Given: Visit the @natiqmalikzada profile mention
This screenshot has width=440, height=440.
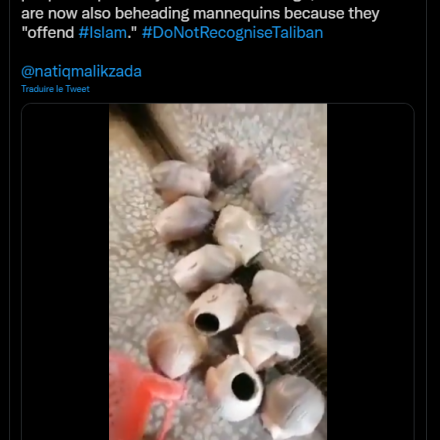Looking at the screenshot, I should coord(81,71).
